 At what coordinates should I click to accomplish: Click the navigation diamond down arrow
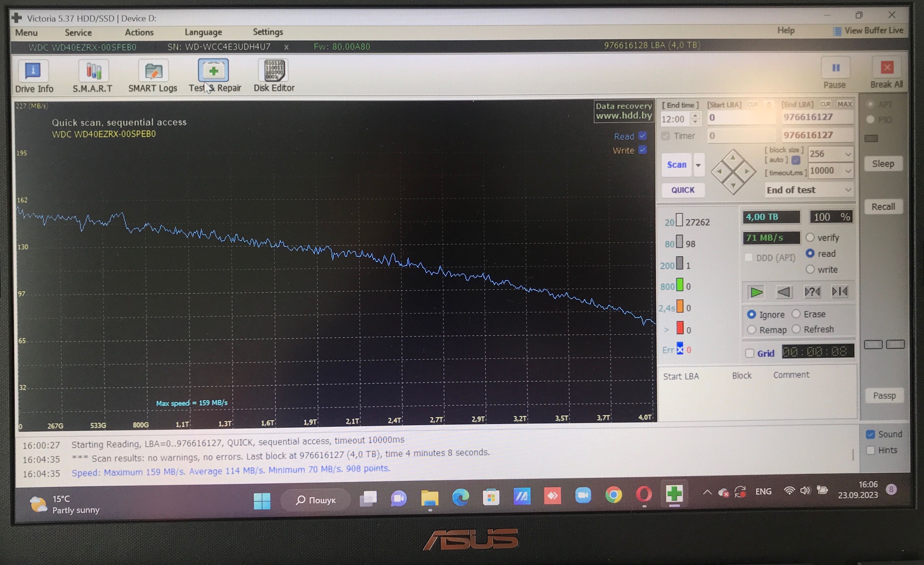pyautogui.click(x=733, y=185)
